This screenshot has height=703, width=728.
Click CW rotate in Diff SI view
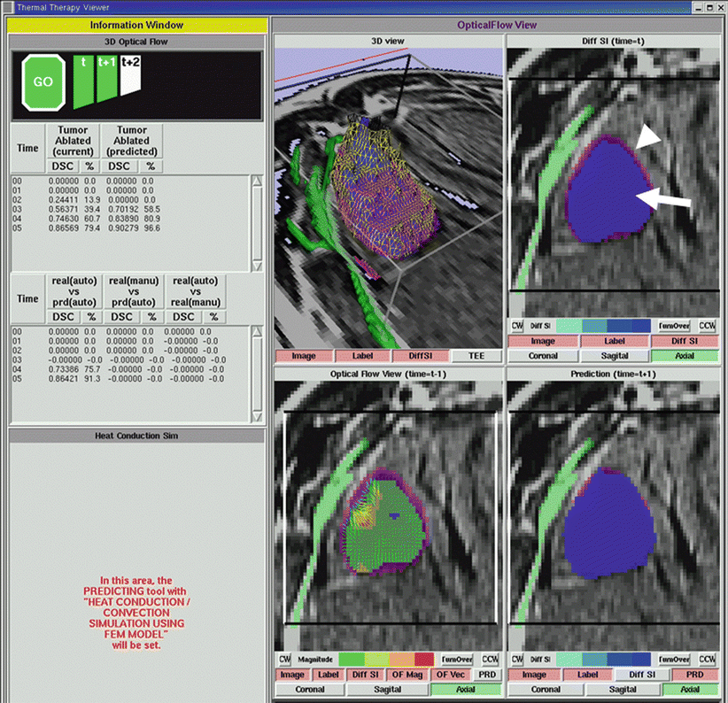click(x=515, y=326)
